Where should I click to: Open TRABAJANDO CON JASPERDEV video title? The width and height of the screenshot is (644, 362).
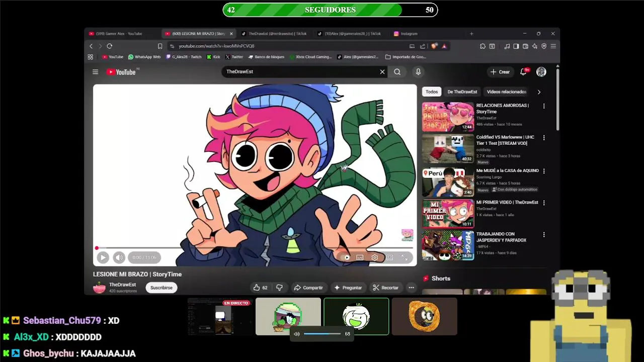click(502, 237)
